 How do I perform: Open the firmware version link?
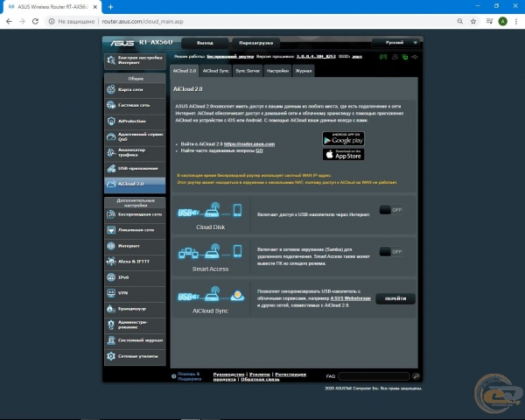[x=316, y=57]
